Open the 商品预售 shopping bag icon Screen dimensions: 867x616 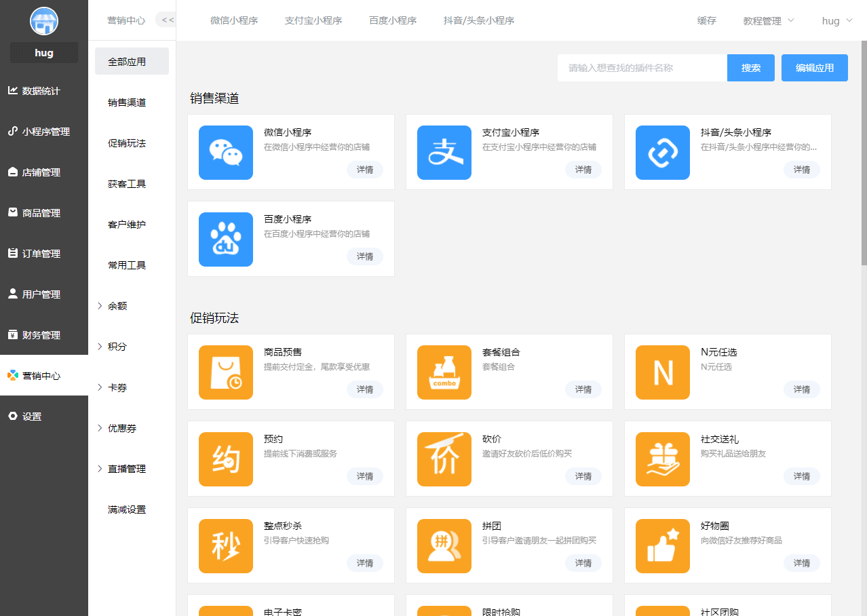226,372
